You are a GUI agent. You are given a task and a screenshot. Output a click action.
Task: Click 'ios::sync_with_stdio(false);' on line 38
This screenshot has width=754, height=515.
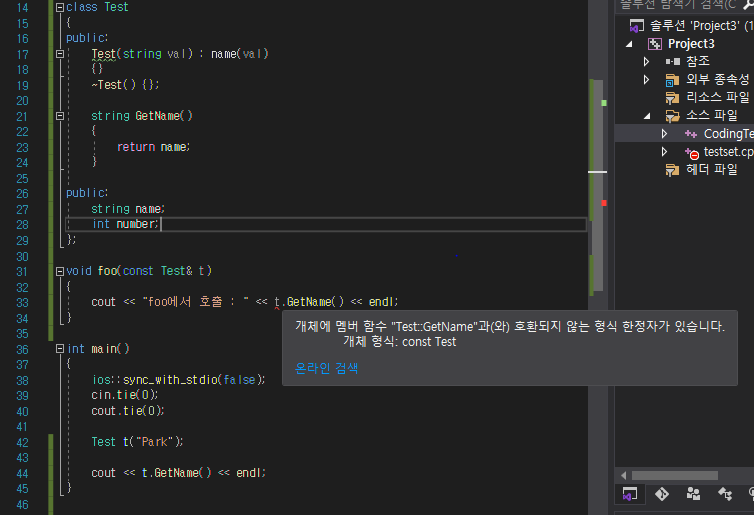(x=178, y=380)
